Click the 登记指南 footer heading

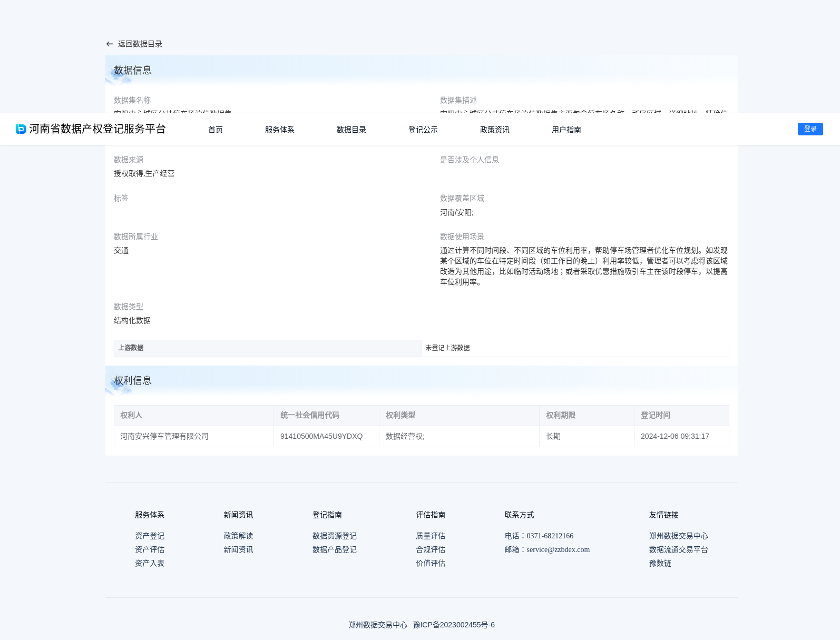327,515
